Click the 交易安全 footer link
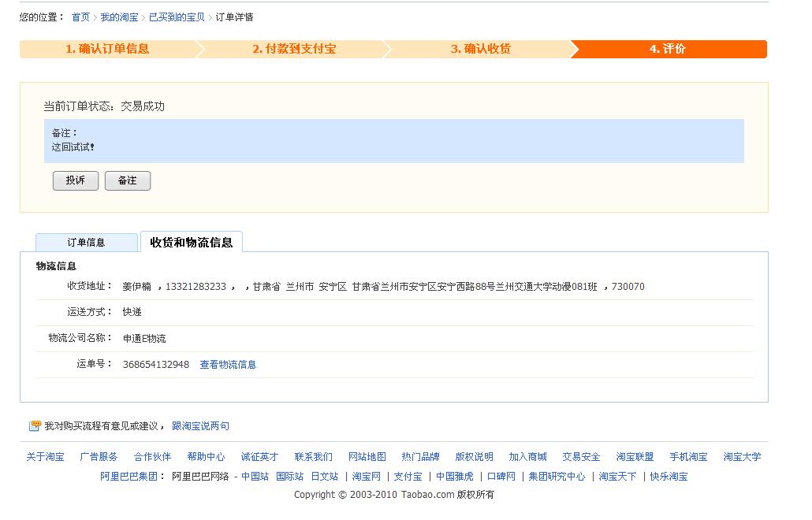Viewport: 812px width, 520px height. click(581, 457)
